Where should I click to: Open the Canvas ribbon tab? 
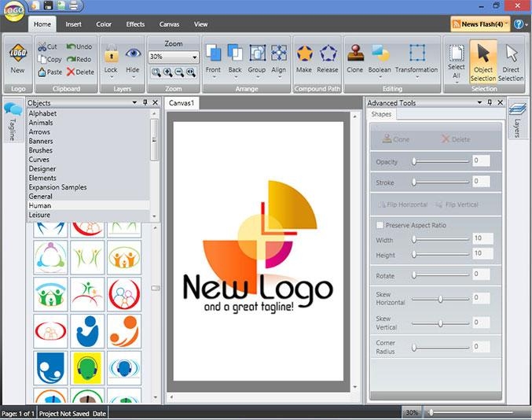click(169, 24)
